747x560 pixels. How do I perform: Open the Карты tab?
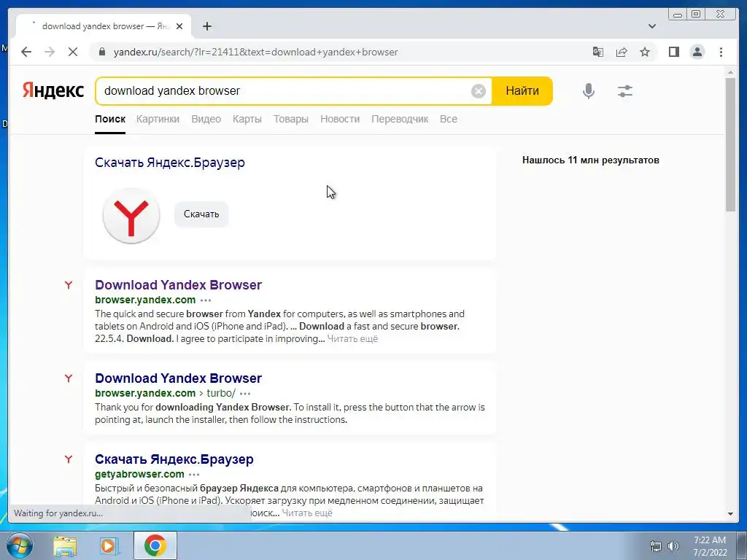pos(247,119)
